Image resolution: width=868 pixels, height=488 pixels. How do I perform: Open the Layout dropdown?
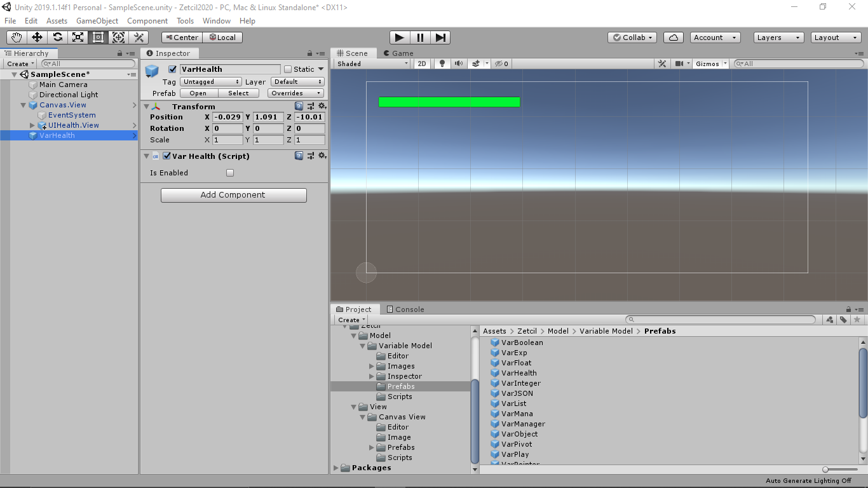click(834, 37)
